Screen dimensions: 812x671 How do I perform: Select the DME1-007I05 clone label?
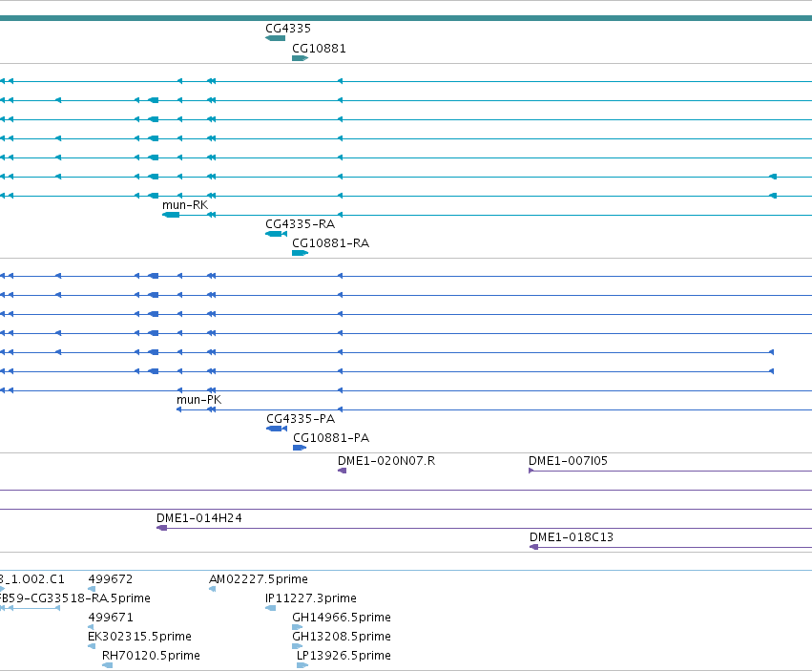tap(568, 461)
